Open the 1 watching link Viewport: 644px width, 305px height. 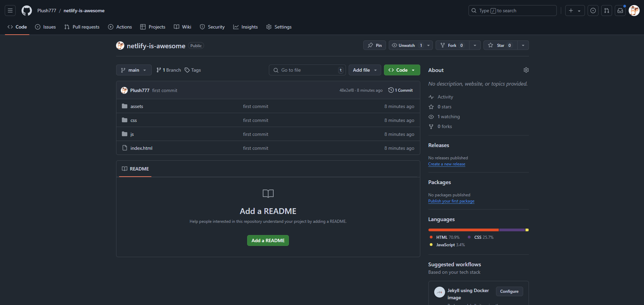444,116
